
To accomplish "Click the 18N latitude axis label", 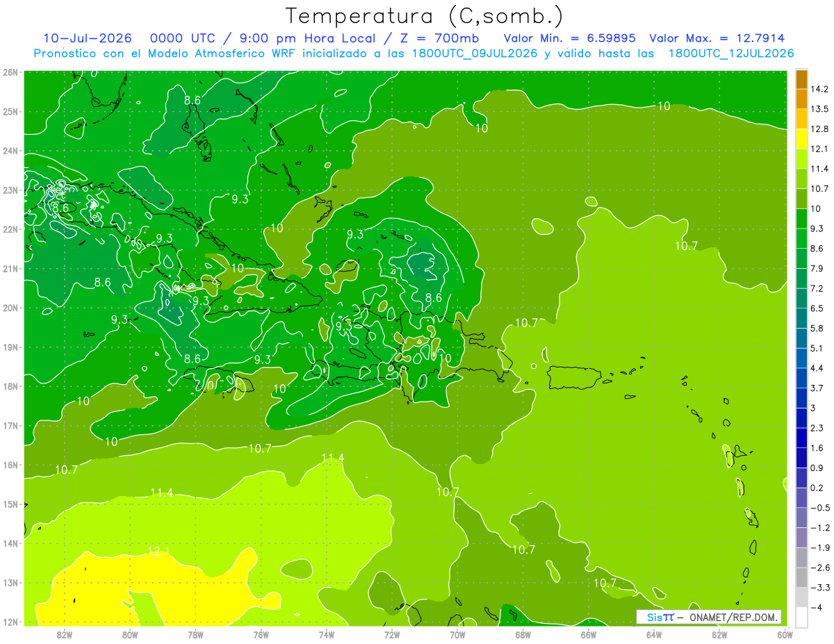I will [10, 386].
